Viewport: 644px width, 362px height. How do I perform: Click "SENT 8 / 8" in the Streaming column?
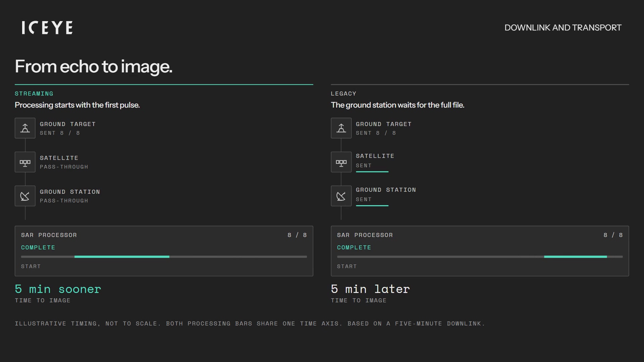pyautogui.click(x=60, y=133)
